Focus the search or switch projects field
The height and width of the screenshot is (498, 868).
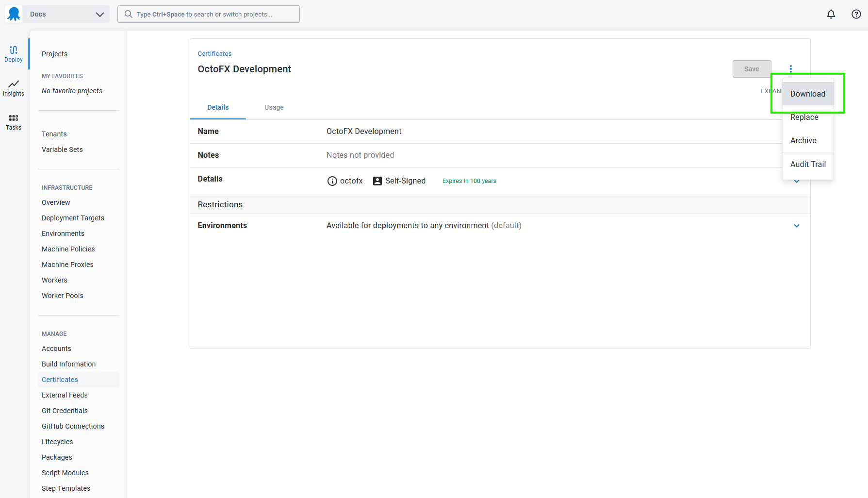(209, 14)
